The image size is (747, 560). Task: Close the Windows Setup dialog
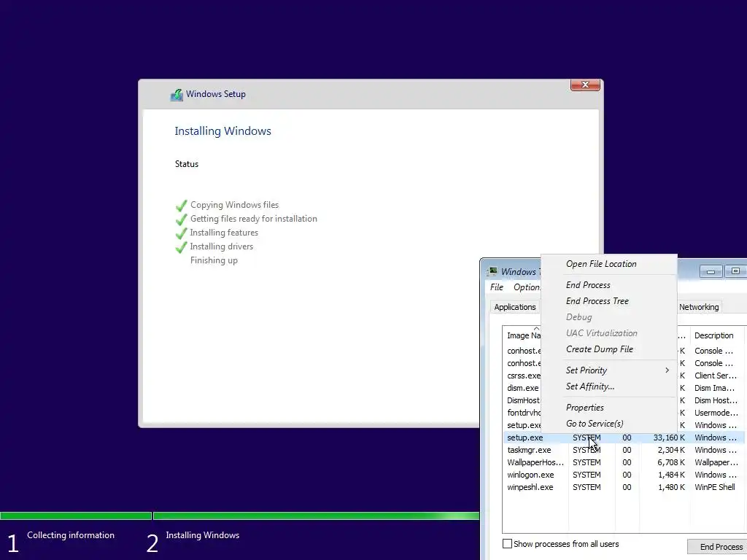[585, 85]
